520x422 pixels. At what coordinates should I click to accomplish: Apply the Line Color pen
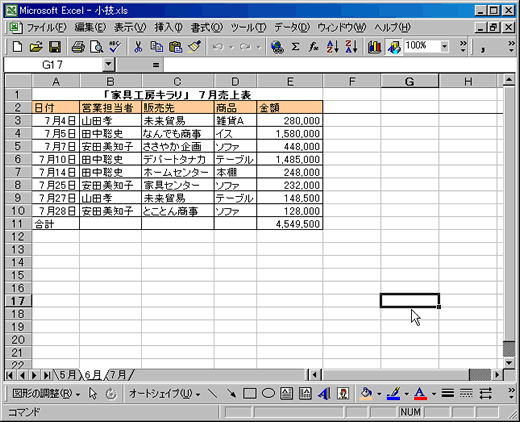tap(393, 394)
